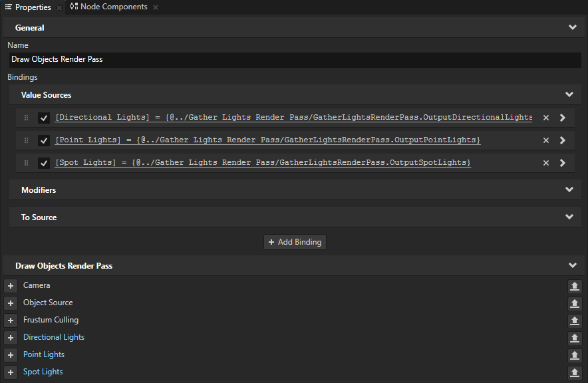This screenshot has width=588, height=383.
Task: Collapse the General section
Action: pyautogui.click(x=571, y=27)
